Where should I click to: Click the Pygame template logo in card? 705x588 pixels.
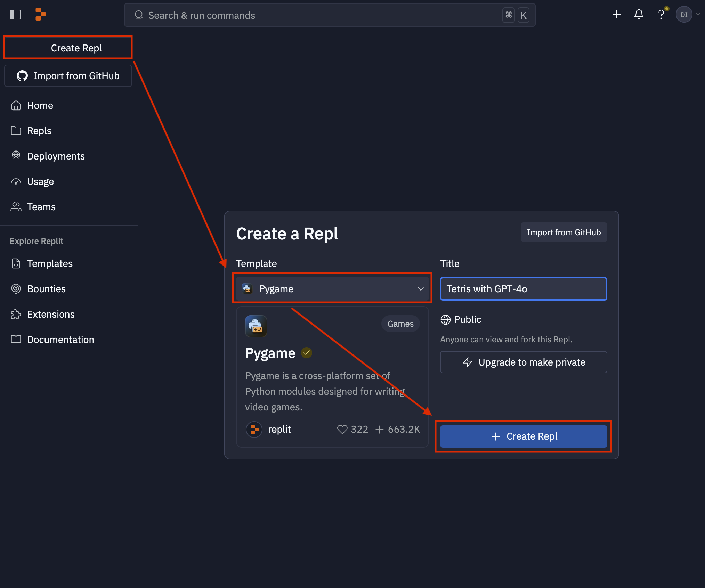click(256, 326)
